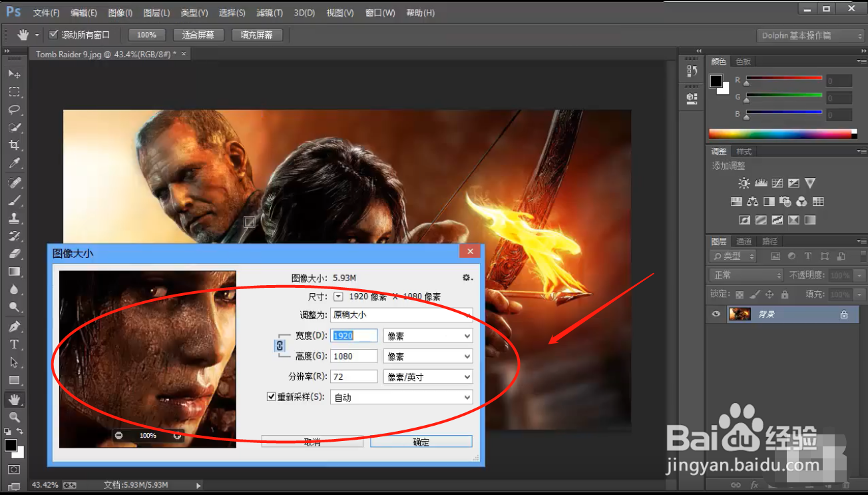Add Curves adjustment icon

pyautogui.click(x=777, y=183)
